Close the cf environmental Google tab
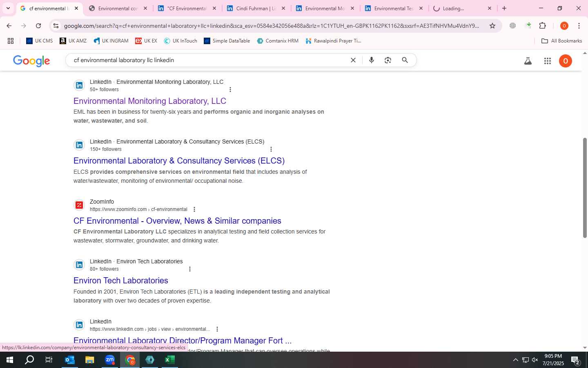 click(76, 8)
